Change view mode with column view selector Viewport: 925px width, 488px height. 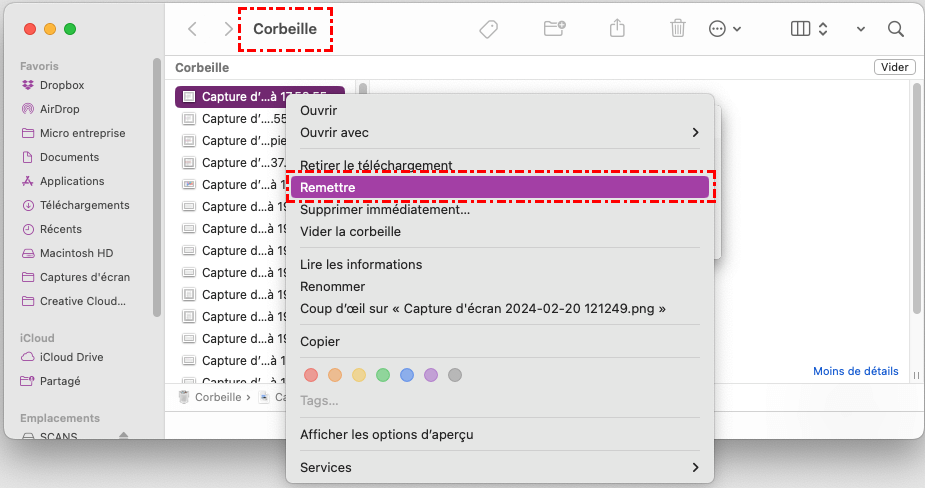[x=808, y=29]
